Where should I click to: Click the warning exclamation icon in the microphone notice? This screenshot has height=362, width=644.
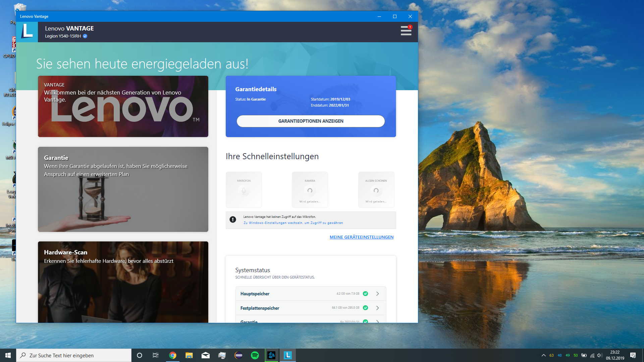click(x=233, y=220)
